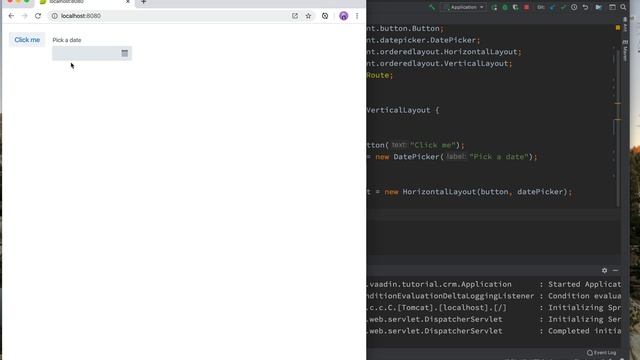
Task: Click the 'nt.datepicker.DatePicker;' import line
Action: (x=423, y=40)
